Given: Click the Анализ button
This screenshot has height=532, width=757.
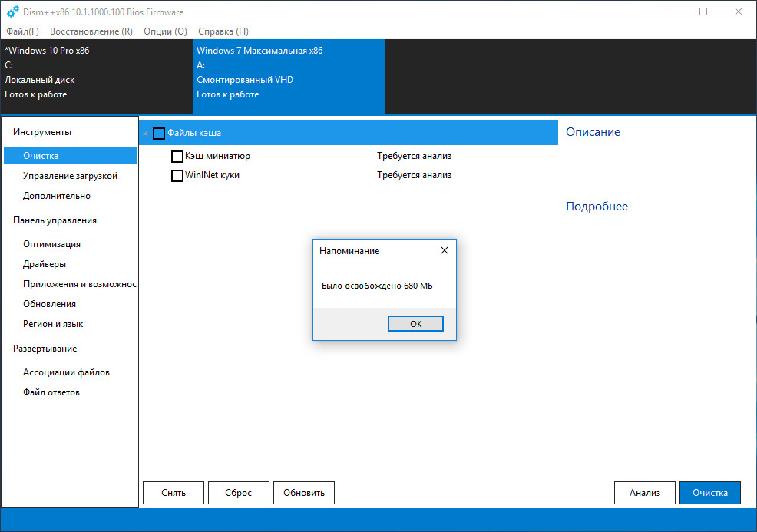Looking at the screenshot, I should point(644,493).
